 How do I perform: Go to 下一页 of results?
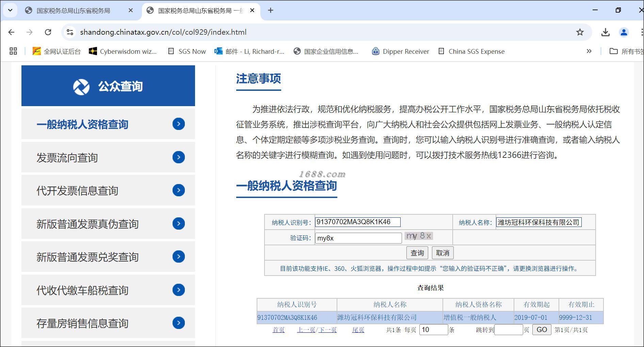[x=327, y=330]
